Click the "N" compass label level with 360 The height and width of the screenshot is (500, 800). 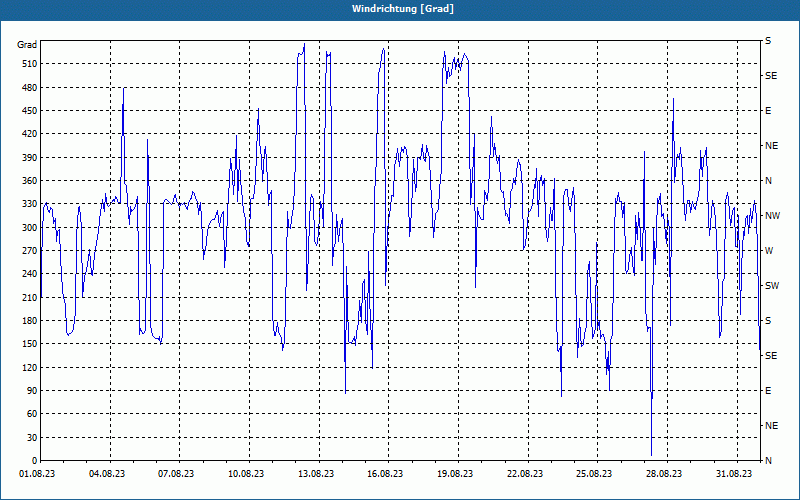pyautogui.click(x=769, y=181)
